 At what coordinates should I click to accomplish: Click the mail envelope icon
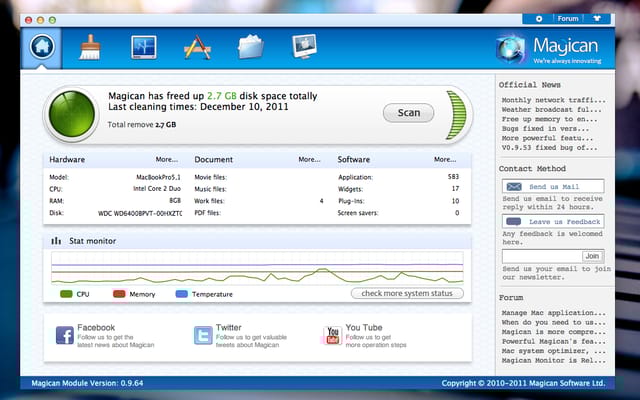click(x=514, y=187)
